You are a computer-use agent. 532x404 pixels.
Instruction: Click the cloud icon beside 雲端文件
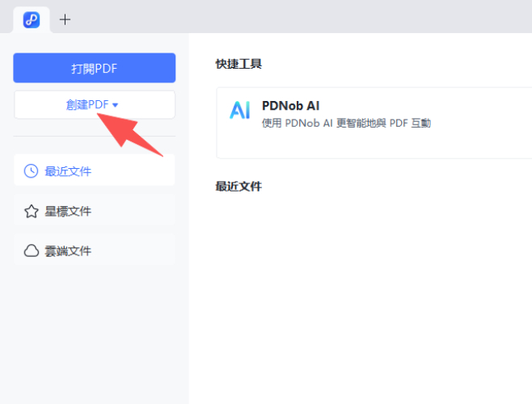point(32,250)
